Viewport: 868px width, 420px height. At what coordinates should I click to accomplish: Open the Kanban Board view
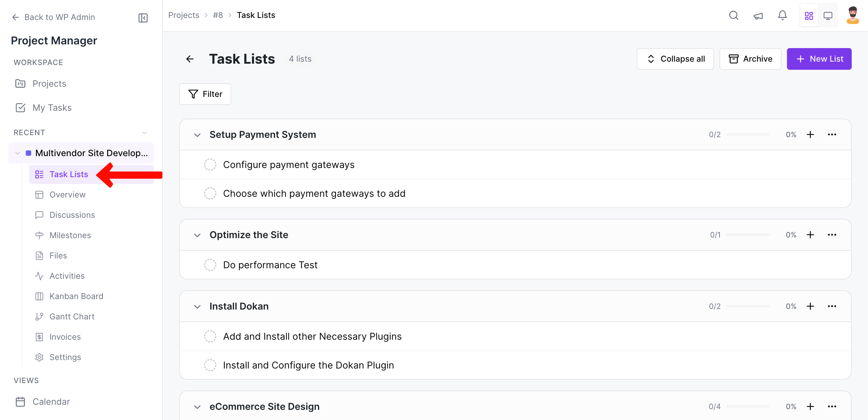point(76,296)
